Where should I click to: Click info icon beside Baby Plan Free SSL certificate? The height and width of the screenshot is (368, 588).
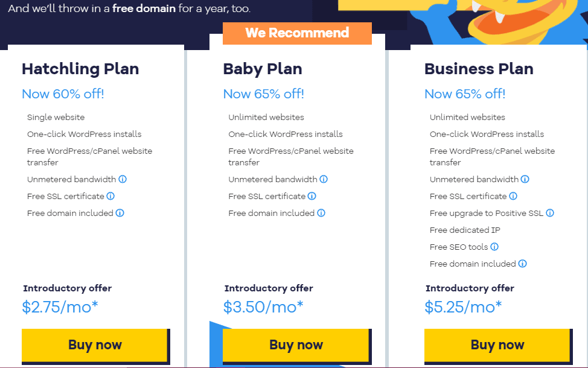312,196
